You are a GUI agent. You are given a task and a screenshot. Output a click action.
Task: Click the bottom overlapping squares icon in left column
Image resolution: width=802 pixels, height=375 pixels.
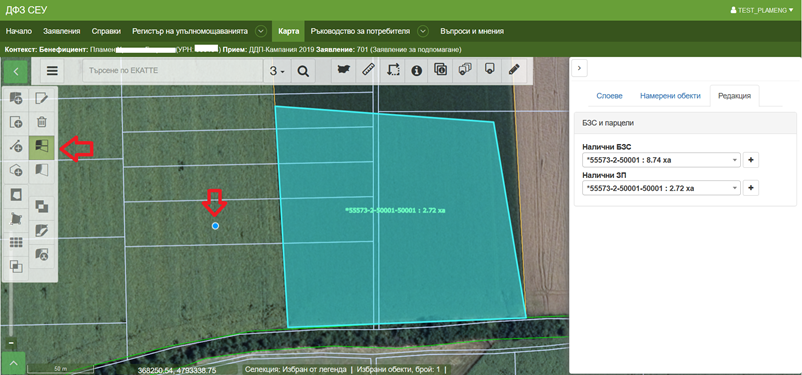[16, 266]
